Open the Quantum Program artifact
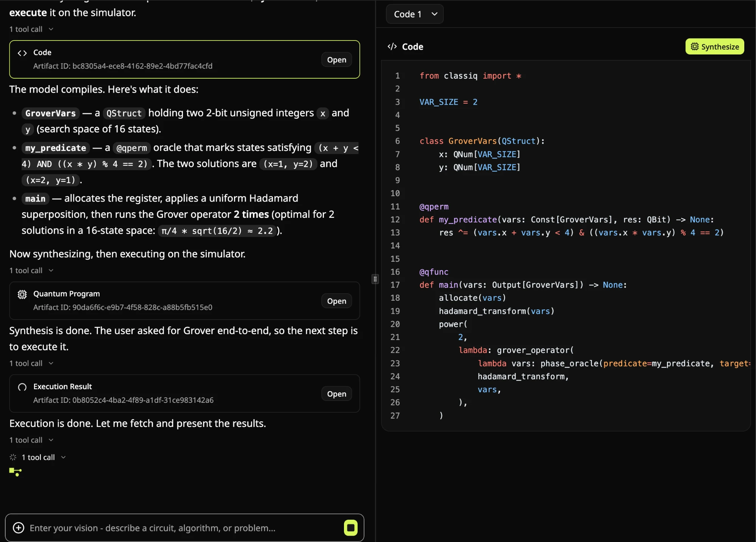756x542 pixels. click(336, 301)
